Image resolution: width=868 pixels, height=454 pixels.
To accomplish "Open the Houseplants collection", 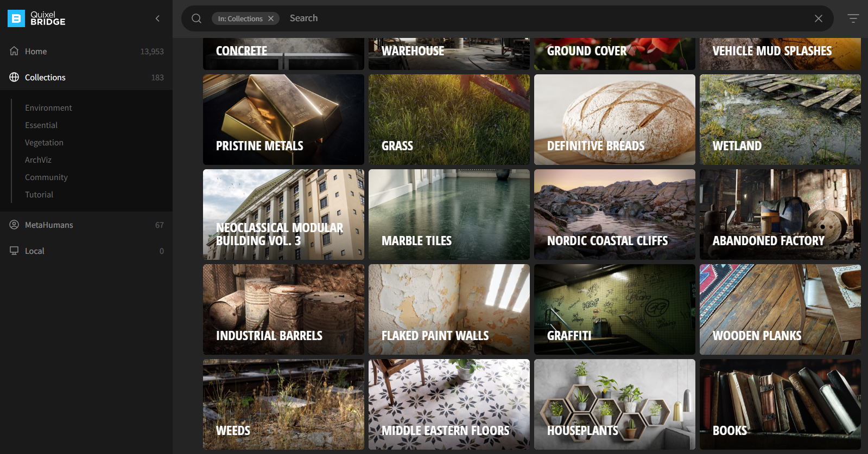I will coord(614,404).
